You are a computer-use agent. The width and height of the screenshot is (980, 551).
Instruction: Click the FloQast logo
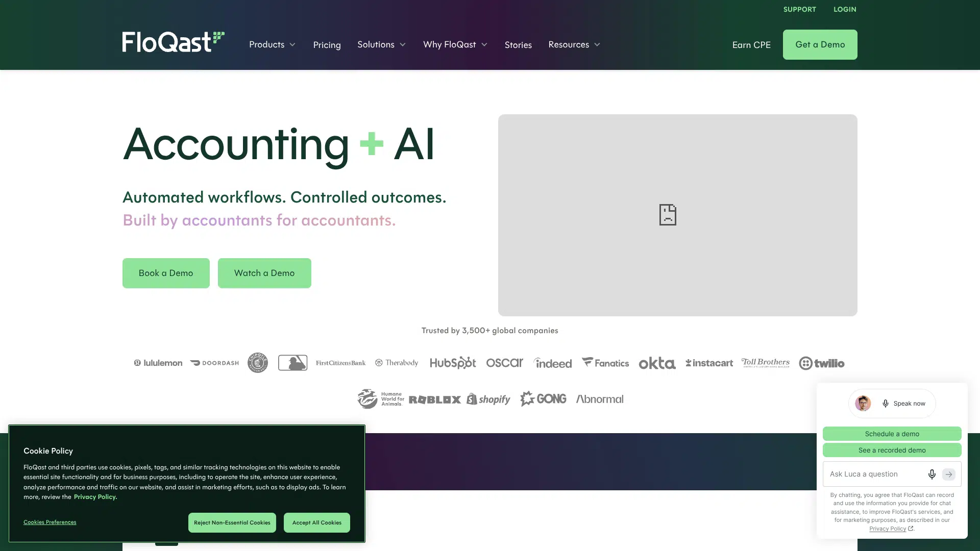coord(174,42)
